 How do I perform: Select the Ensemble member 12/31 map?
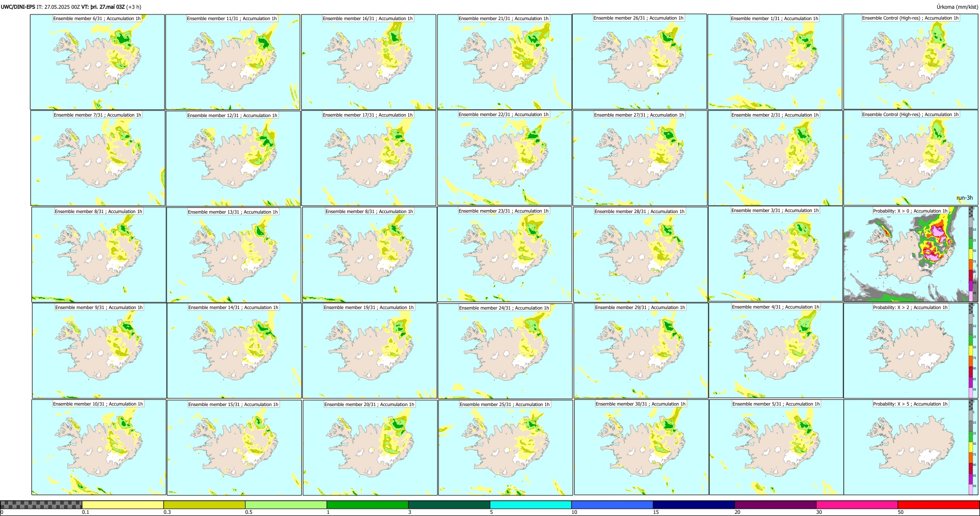[x=233, y=158]
